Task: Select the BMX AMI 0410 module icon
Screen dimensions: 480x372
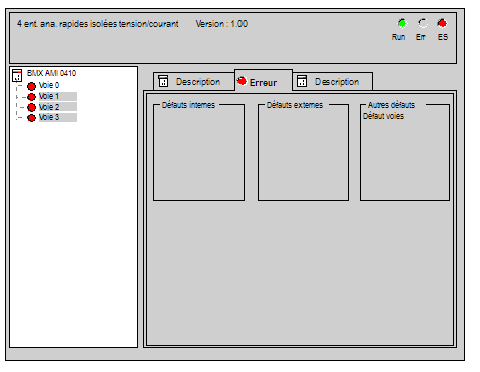Action: coord(17,75)
